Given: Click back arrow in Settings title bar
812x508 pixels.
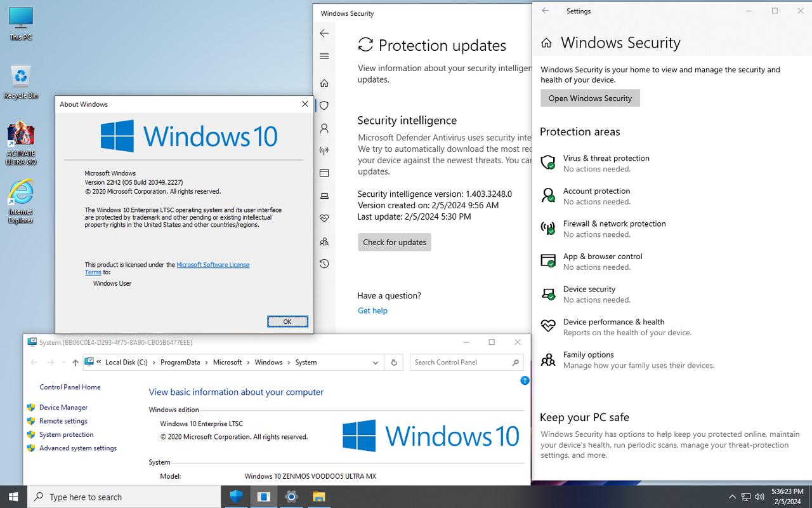Looking at the screenshot, I should [x=546, y=11].
